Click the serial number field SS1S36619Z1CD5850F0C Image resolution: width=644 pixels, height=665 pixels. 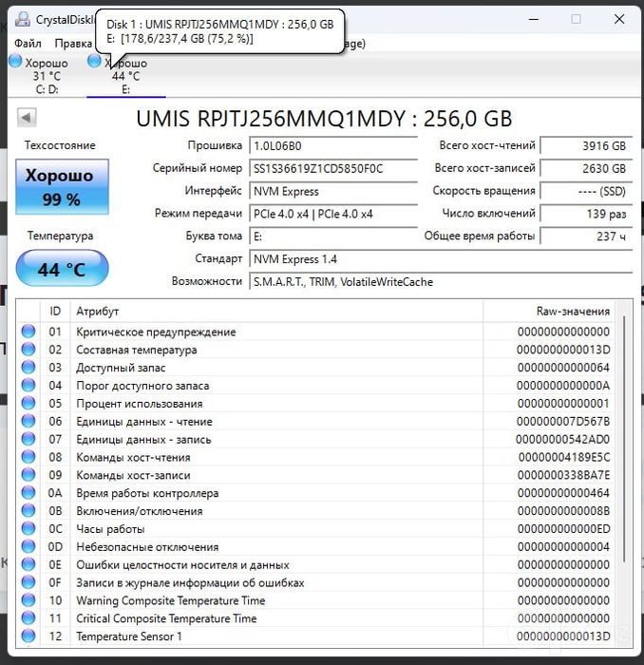pyautogui.click(x=333, y=168)
